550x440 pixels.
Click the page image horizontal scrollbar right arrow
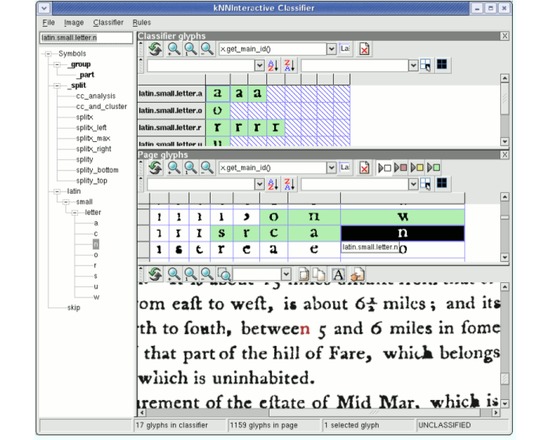click(x=496, y=413)
